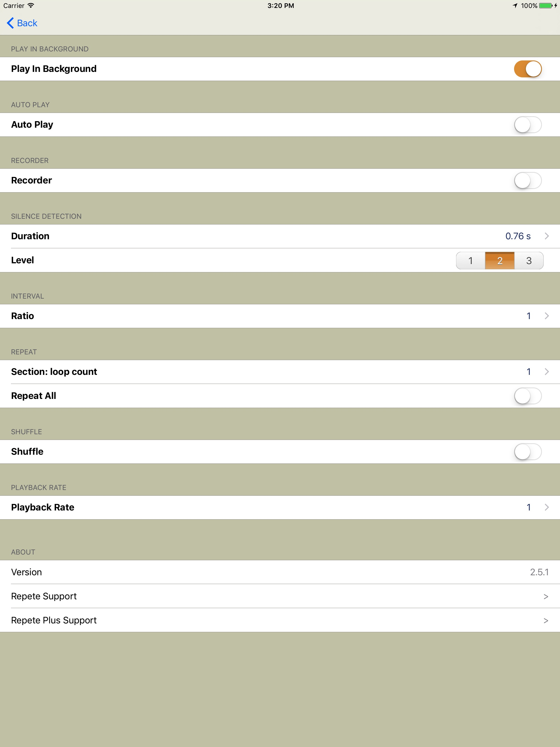
Task: Disable the Play In Background switch
Action: point(527,69)
